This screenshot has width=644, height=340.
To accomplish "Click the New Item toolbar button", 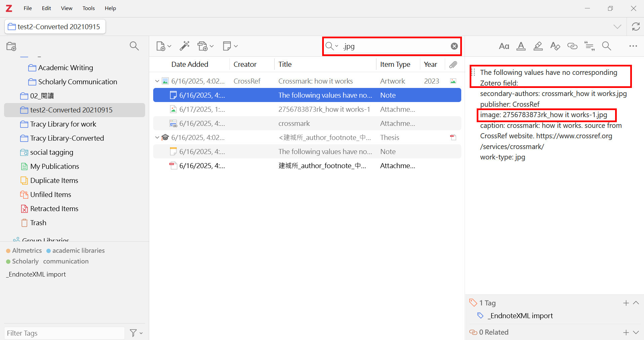I will 164,46.
